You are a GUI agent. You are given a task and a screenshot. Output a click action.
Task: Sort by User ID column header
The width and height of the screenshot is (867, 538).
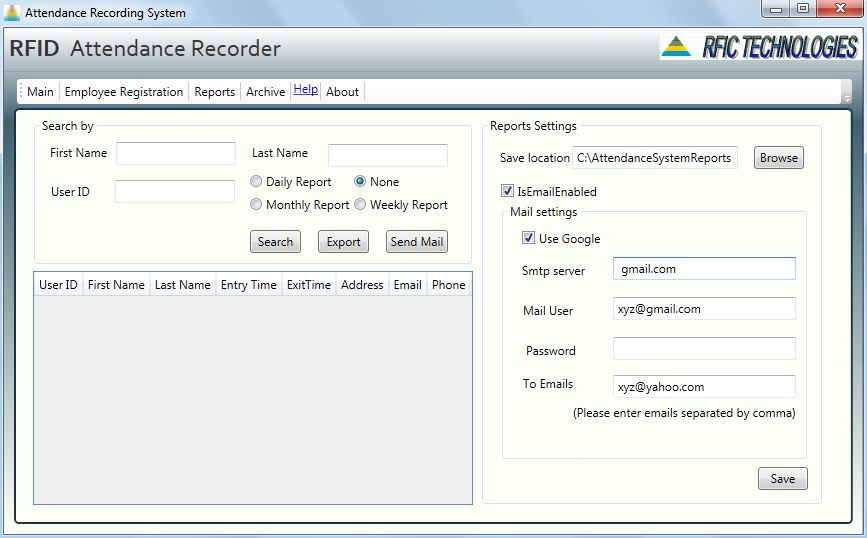(x=59, y=285)
